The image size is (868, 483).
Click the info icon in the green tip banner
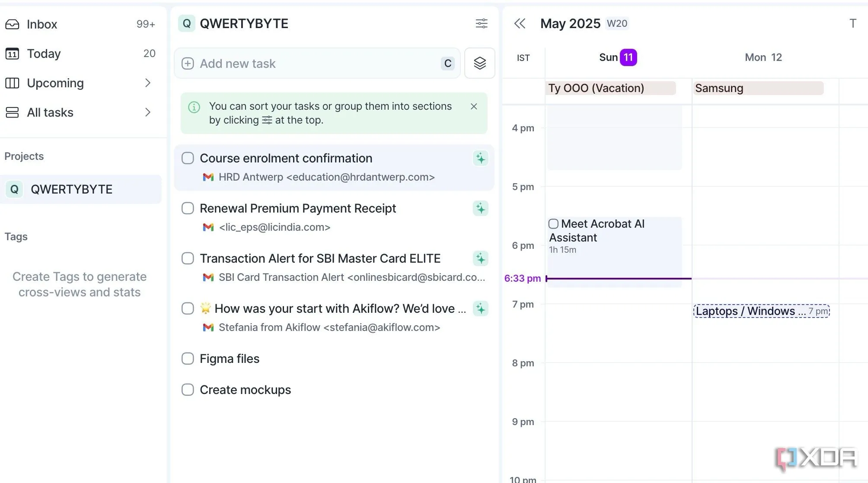(194, 107)
